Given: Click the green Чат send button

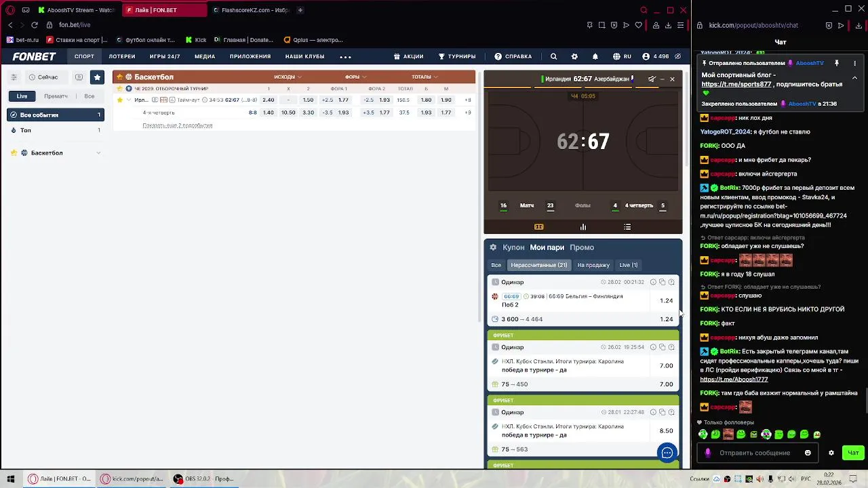Looking at the screenshot, I should pos(853,453).
